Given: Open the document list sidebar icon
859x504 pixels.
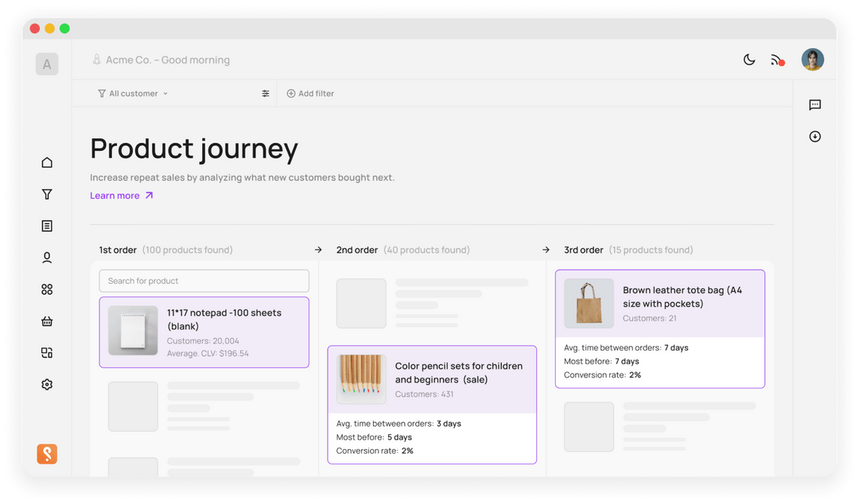Looking at the screenshot, I should pyautogui.click(x=47, y=226).
